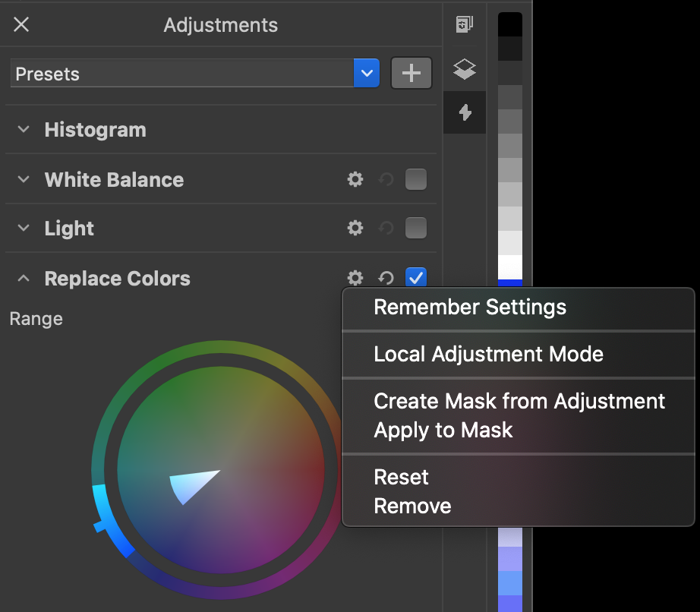Open the Layers panel icon in sidebar
Screen dimensions: 700x612
465,70
